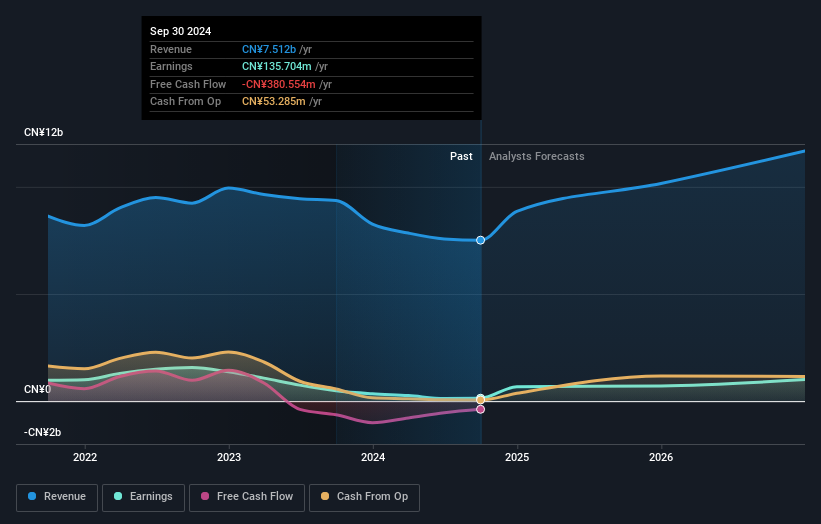Click the 2023 x-axis label
This screenshot has width=821, height=524.
point(229,458)
